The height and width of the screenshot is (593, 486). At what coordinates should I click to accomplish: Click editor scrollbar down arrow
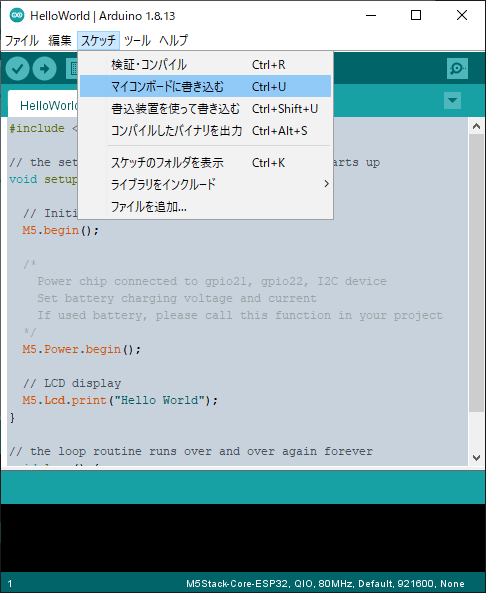coord(476,457)
